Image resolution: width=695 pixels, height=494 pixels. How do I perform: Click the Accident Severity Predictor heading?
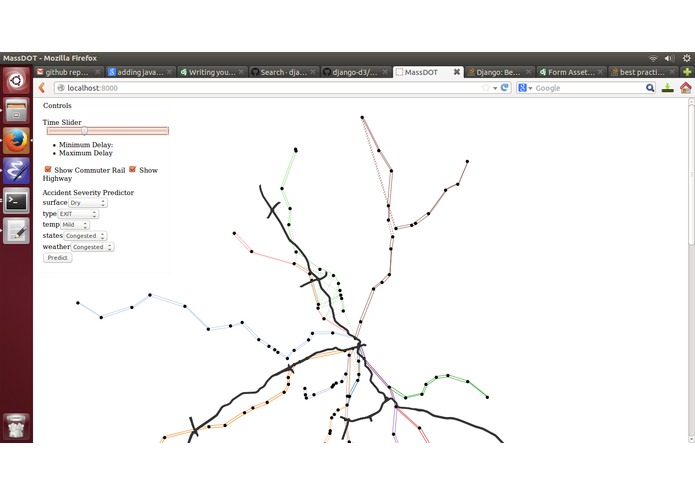click(x=88, y=192)
